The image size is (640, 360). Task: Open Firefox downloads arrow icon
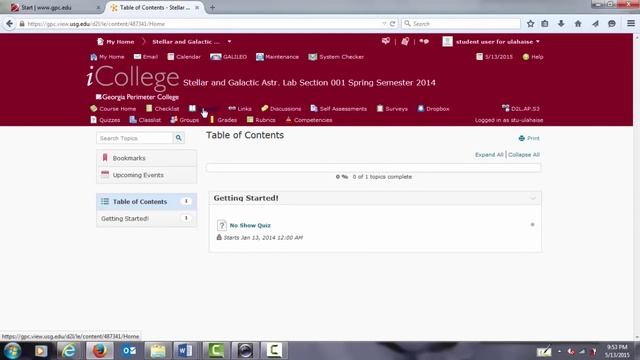click(x=561, y=24)
